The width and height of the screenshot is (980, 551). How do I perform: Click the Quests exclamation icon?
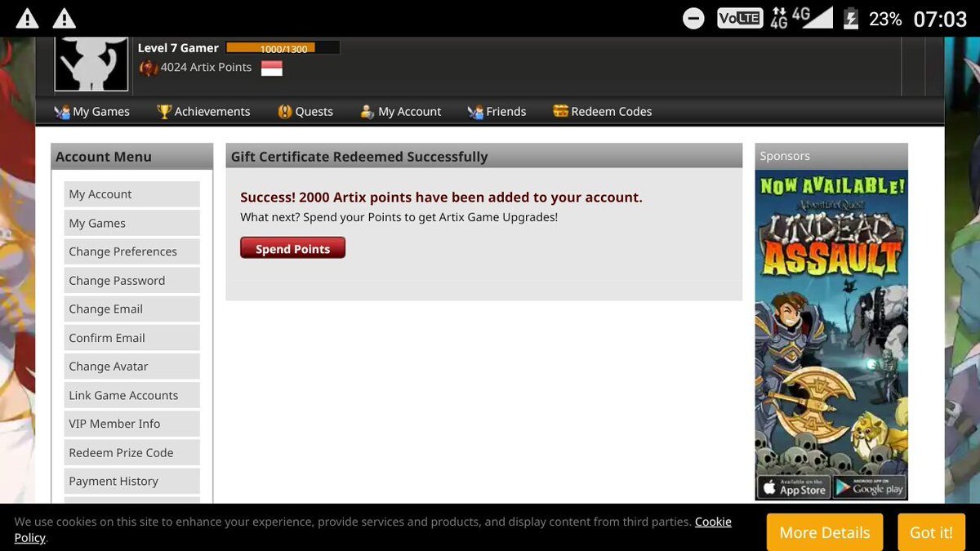click(285, 112)
